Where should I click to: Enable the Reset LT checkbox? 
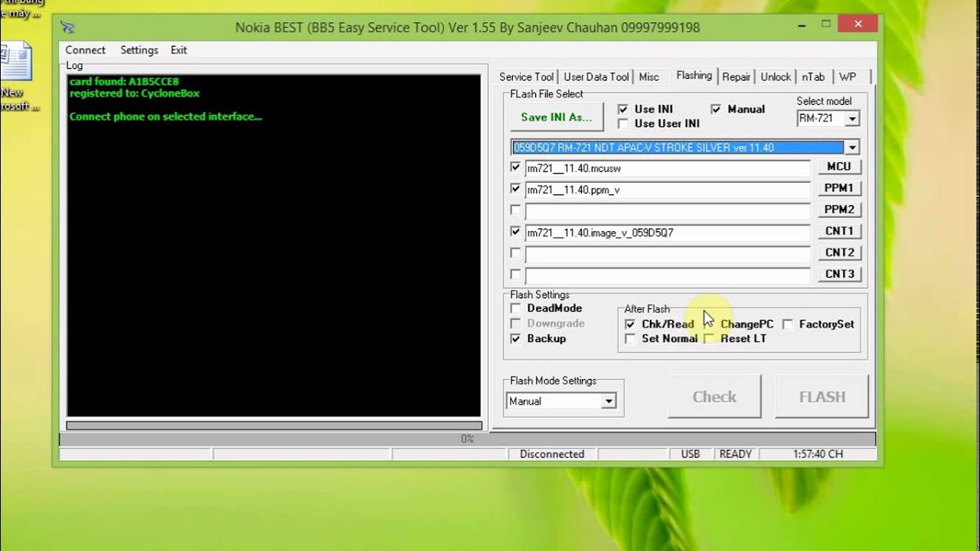709,339
